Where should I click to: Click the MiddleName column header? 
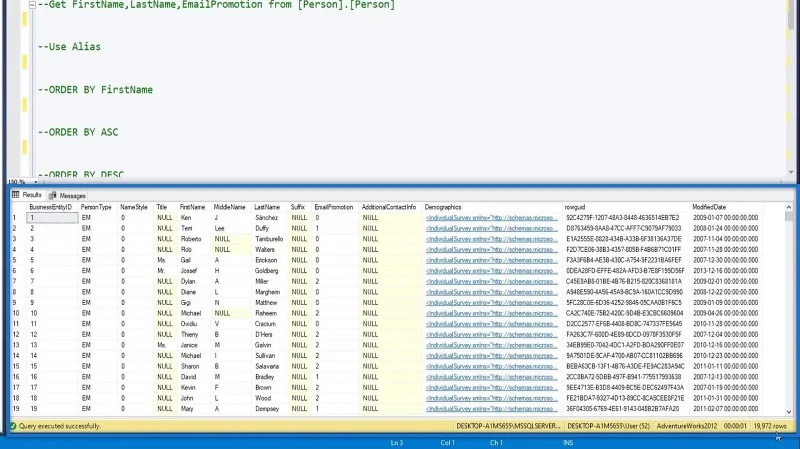(x=229, y=207)
